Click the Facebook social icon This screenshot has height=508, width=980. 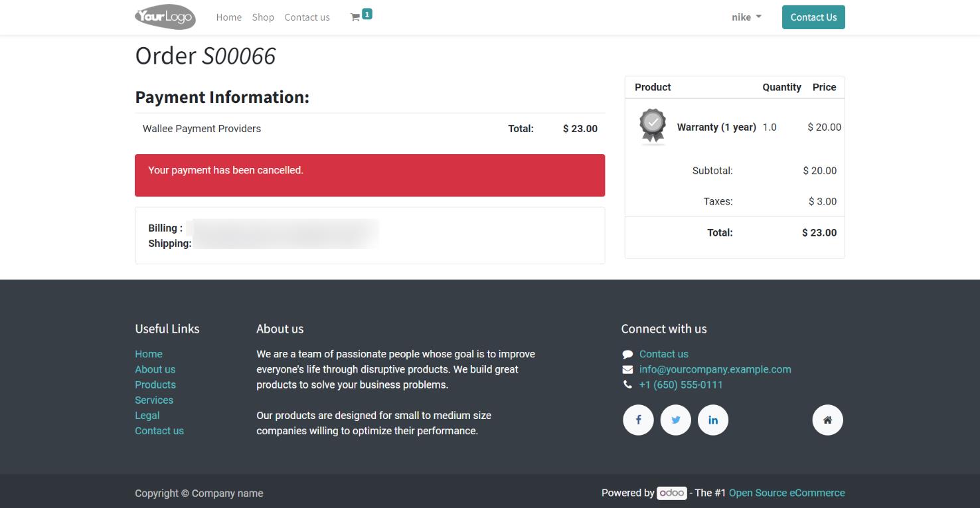point(638,420)
